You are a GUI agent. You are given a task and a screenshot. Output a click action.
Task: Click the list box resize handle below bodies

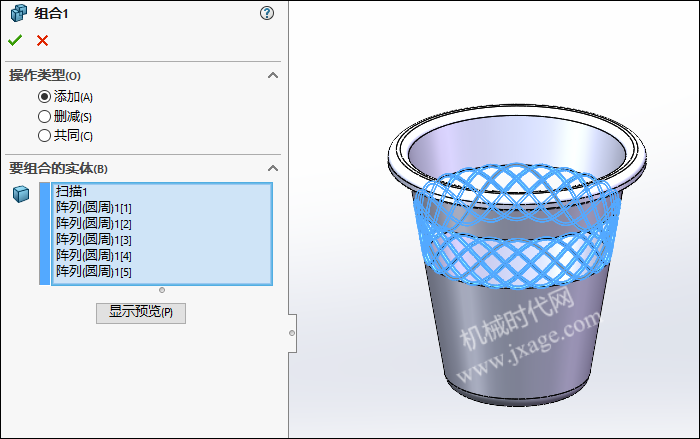162,290
